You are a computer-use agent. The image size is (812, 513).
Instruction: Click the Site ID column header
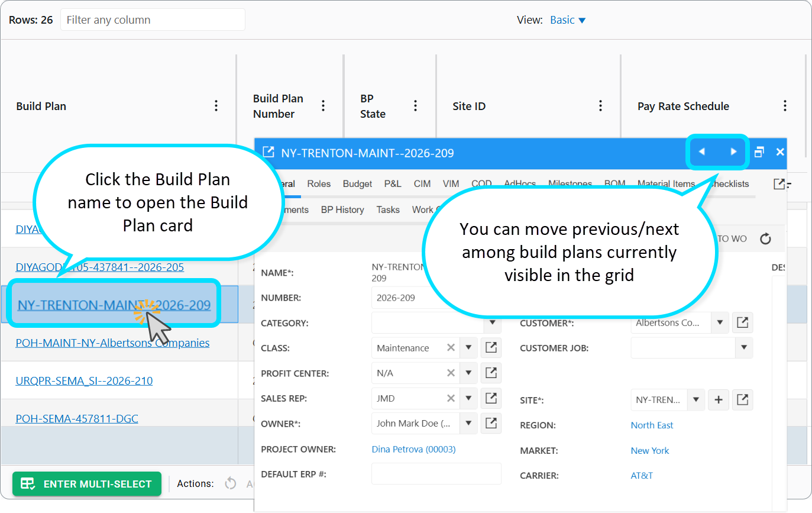point(469,106)
